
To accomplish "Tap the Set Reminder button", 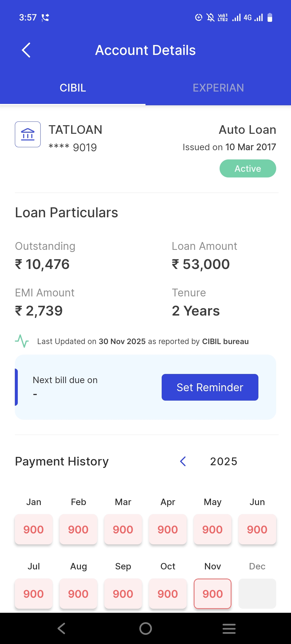I will [x=210, y=387].
